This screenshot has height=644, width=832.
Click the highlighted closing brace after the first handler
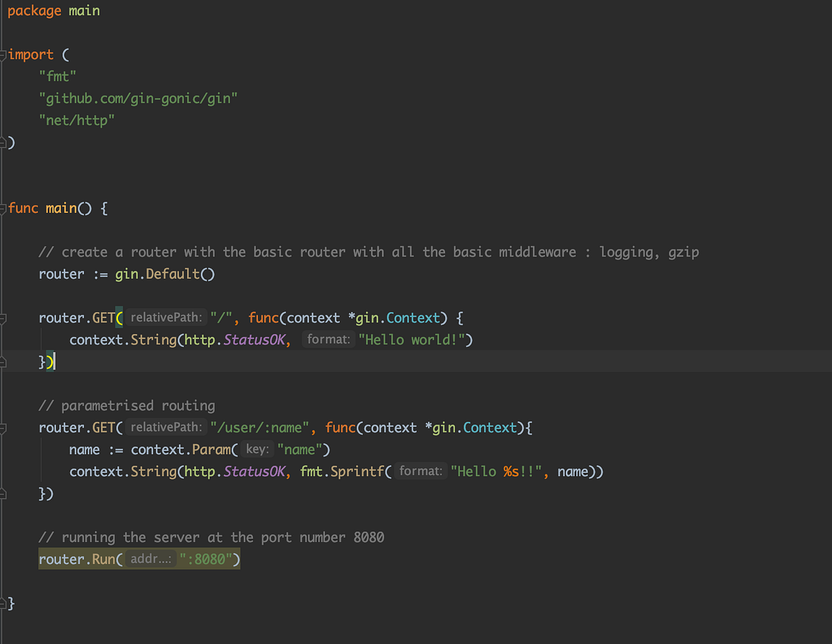point(44,361)
